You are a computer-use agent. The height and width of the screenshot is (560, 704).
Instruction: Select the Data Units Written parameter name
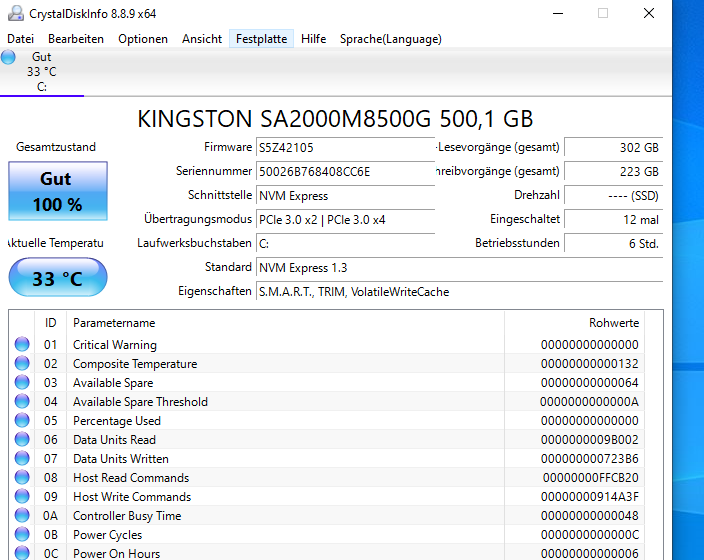click(x=121, y=459)
